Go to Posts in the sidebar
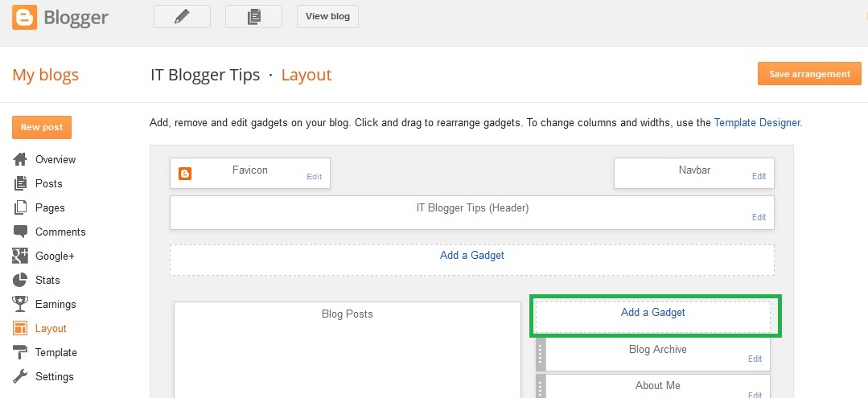Image resolution: width=868 pixels, height=402 pixels. pyautogui.click(x=49, y=183)
